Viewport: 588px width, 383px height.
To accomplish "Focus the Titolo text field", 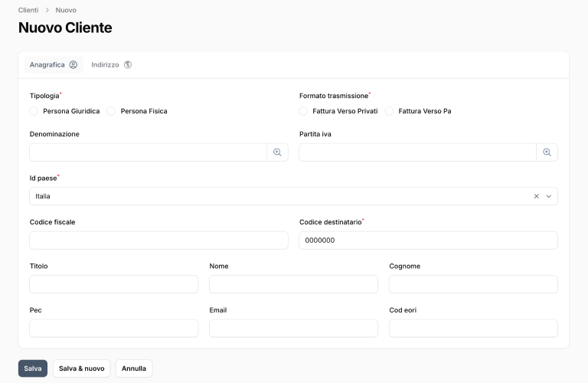I will pyautogui.click(x=113, y=284).
